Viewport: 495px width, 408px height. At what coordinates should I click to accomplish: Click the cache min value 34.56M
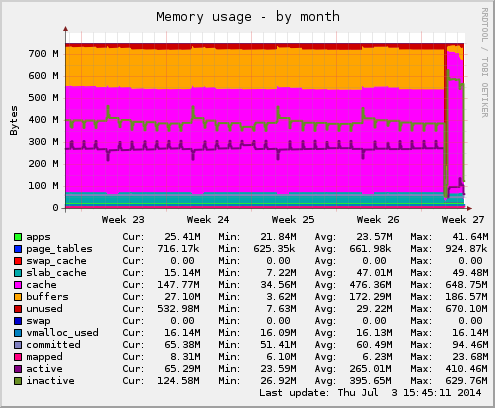coord(278,285)
